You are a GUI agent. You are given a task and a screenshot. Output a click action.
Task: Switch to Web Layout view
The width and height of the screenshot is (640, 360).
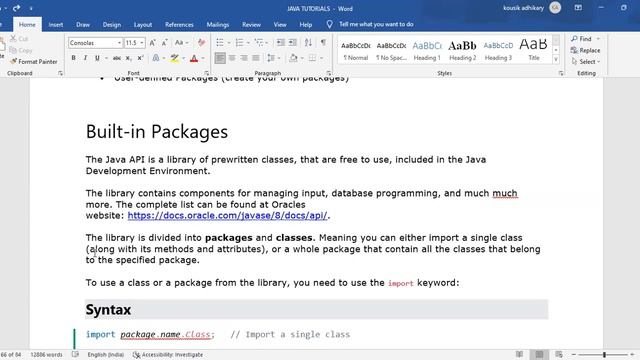coord(559,354)
